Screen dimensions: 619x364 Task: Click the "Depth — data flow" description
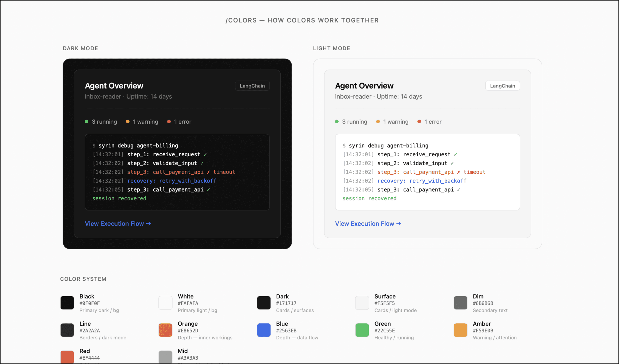(297, 338)
